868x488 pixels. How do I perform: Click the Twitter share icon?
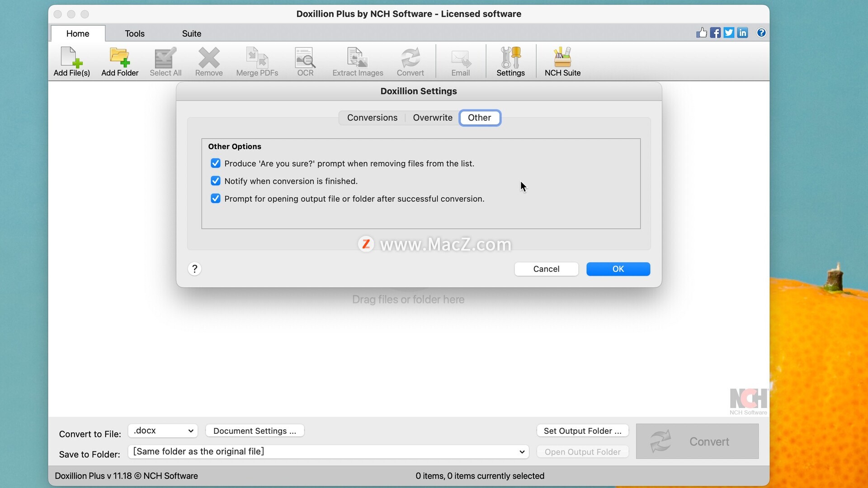pyautogui.click(x=729, y=33)
